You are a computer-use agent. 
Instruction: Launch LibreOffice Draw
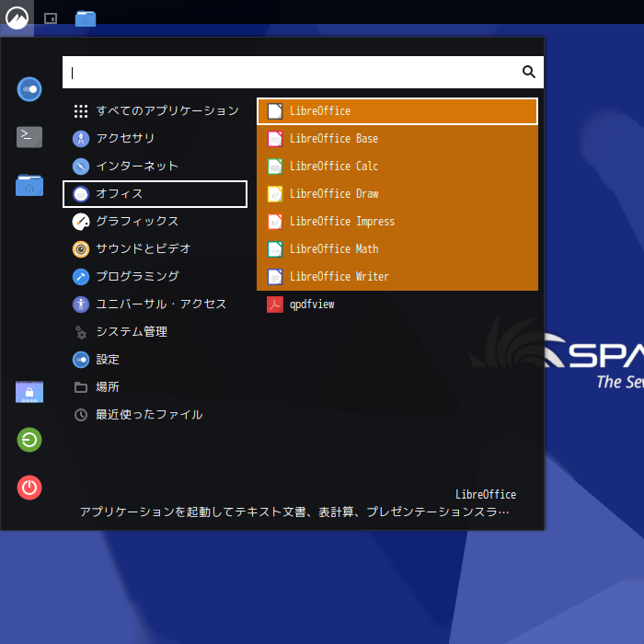tap(397, 194)
